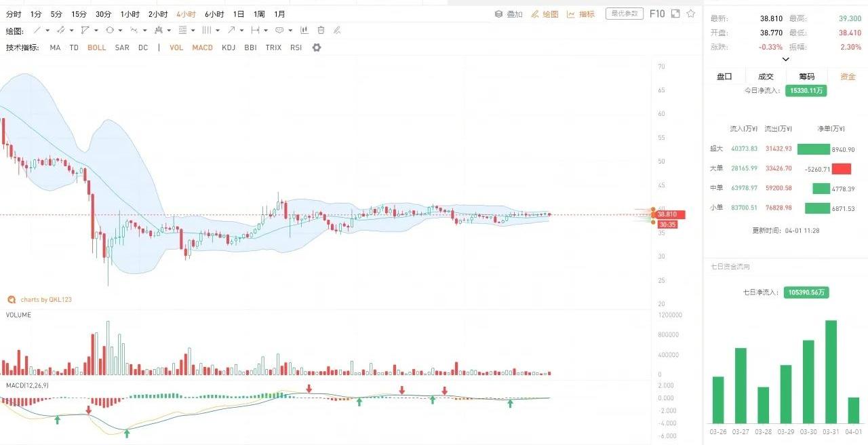Click the candlestick chart style icon
This screenshot has width=868, height=445.
[304, 31]
